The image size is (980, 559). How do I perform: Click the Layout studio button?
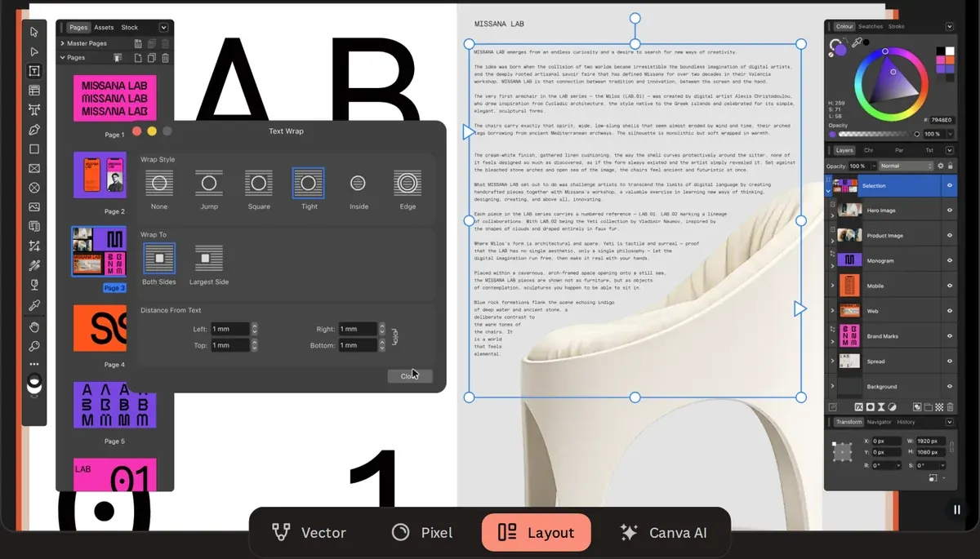pyautogui.click(x=537, y=533)
